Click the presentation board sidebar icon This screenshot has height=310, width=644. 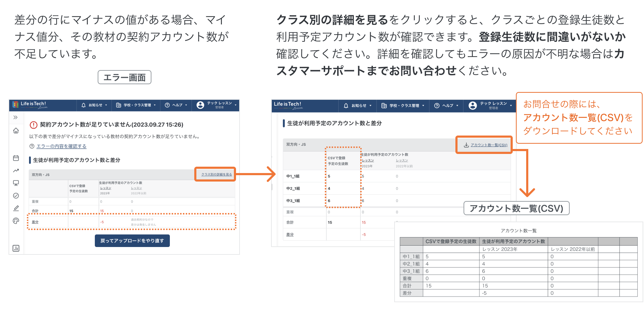click(16, 183)
